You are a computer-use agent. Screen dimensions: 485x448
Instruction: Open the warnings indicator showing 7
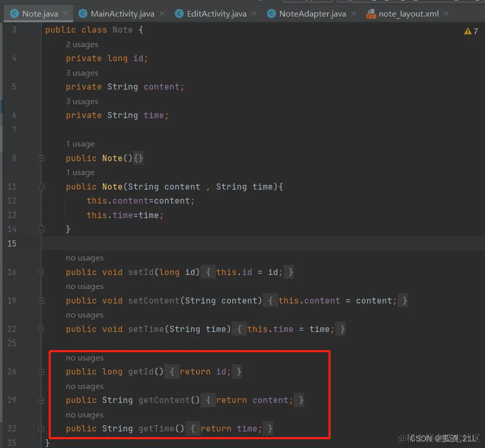tap(471, 31)
